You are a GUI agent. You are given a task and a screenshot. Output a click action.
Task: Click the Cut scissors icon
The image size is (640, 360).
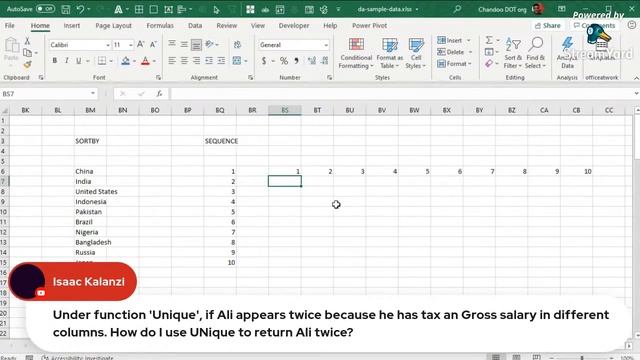(x=27, y=41)
